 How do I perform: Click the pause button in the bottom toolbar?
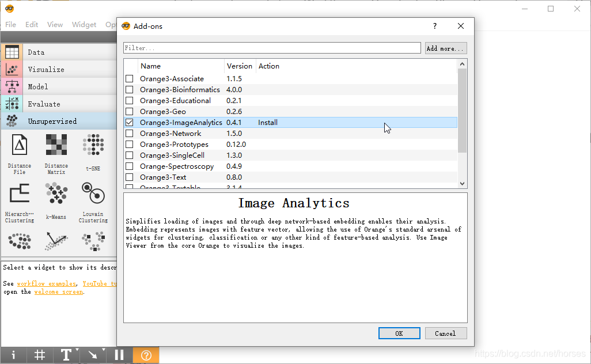point(119,355)
